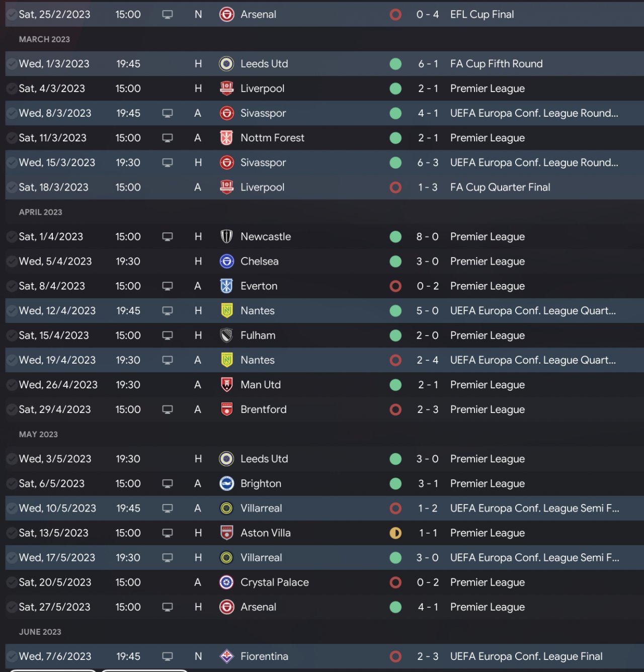Open the EFL Cup Final competition link
This screenshot has height=672, width=644.
pos(482,15)
